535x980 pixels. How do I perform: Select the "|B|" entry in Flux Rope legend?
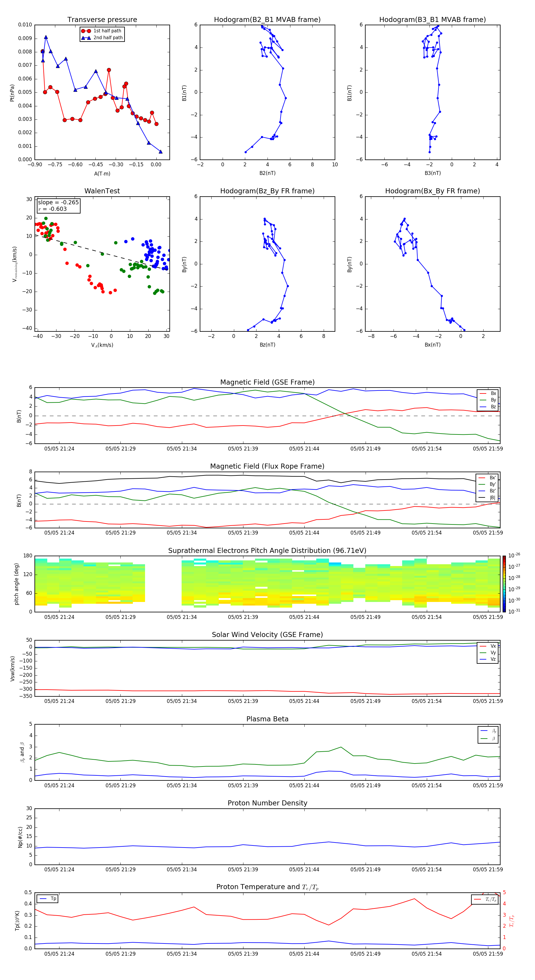click(487, 498)
